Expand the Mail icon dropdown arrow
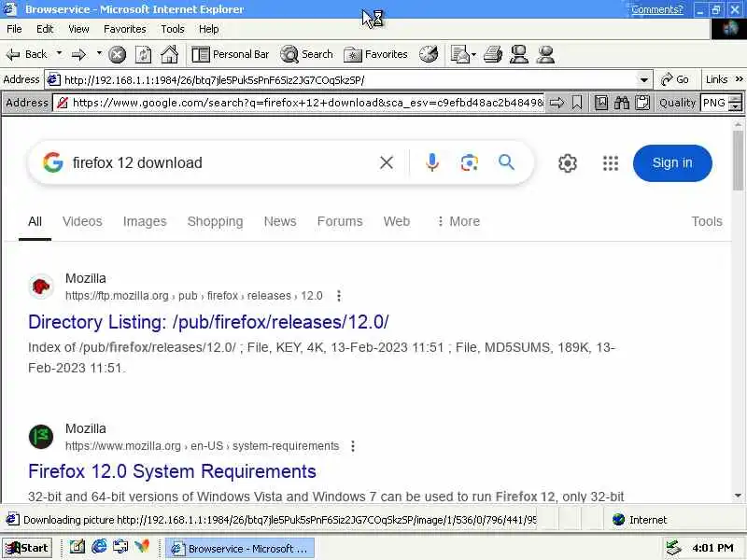 point(473,54)
